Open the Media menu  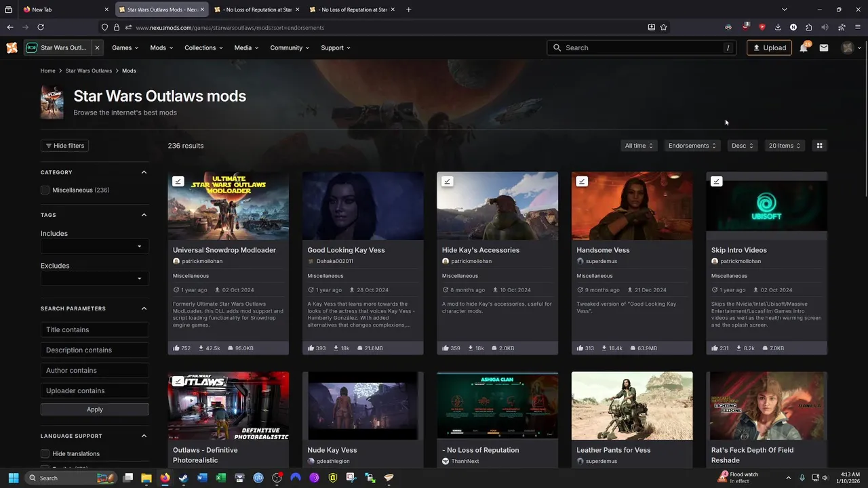click(246, 47)
